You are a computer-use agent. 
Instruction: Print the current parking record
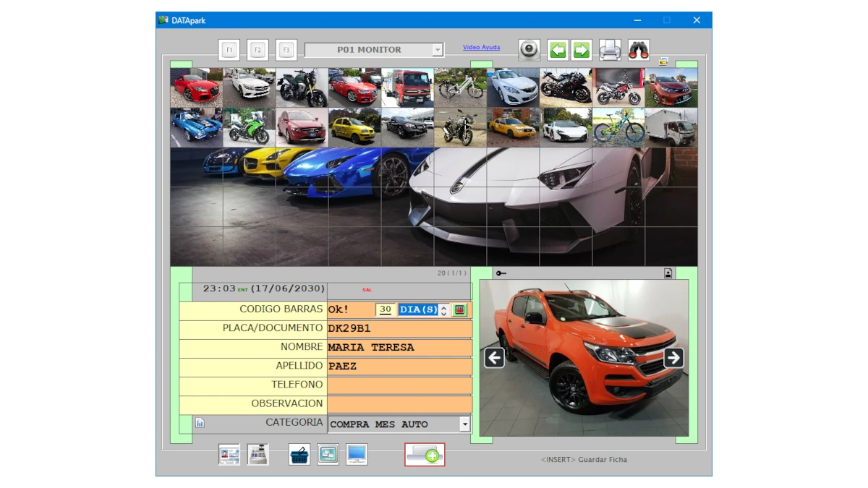tap(610, 48)
